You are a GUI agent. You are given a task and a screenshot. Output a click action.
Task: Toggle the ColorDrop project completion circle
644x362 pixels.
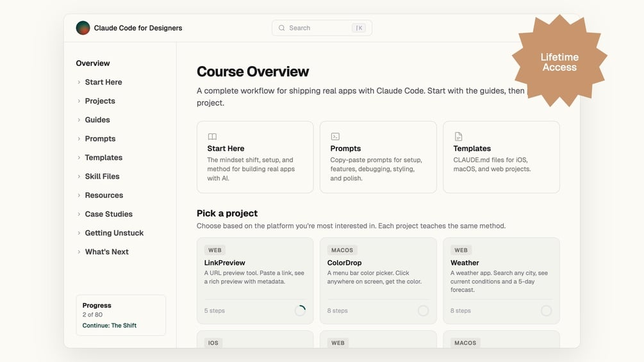click(x=423, y=311)
